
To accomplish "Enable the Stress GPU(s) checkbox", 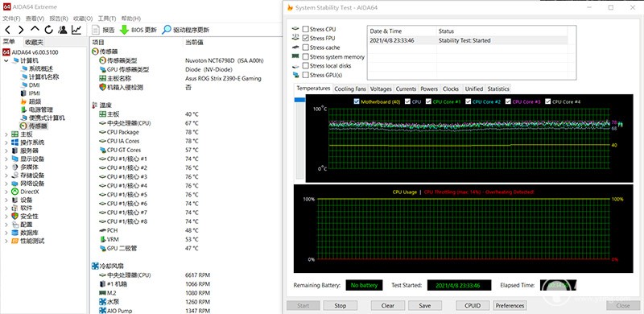I will (305, 75).
